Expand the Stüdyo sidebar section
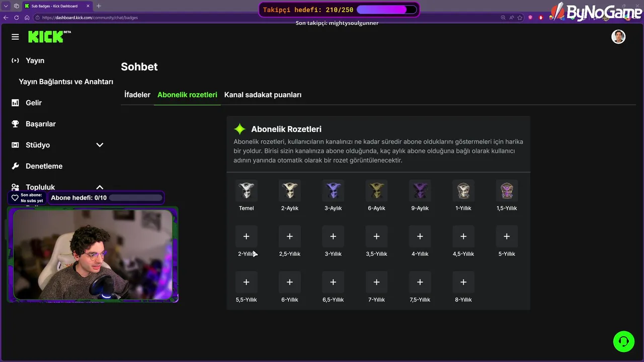This screenshot has width=644, height=362. [x=100, y=145]
